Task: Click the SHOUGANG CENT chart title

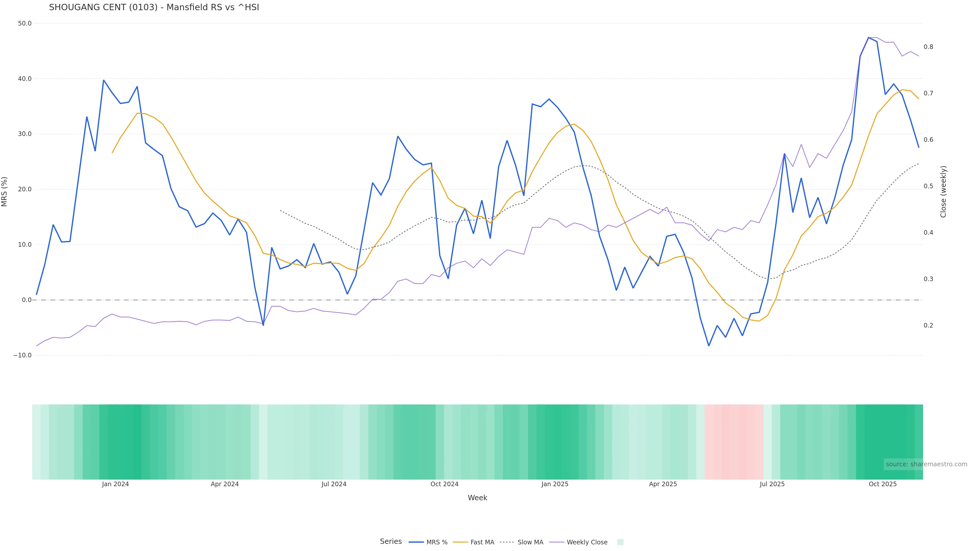Action: [154, 7]
